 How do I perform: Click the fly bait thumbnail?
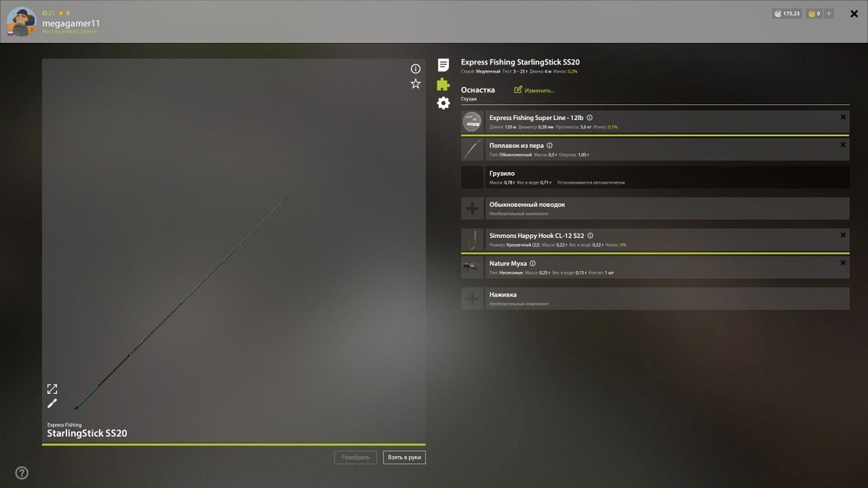point(472,267)
